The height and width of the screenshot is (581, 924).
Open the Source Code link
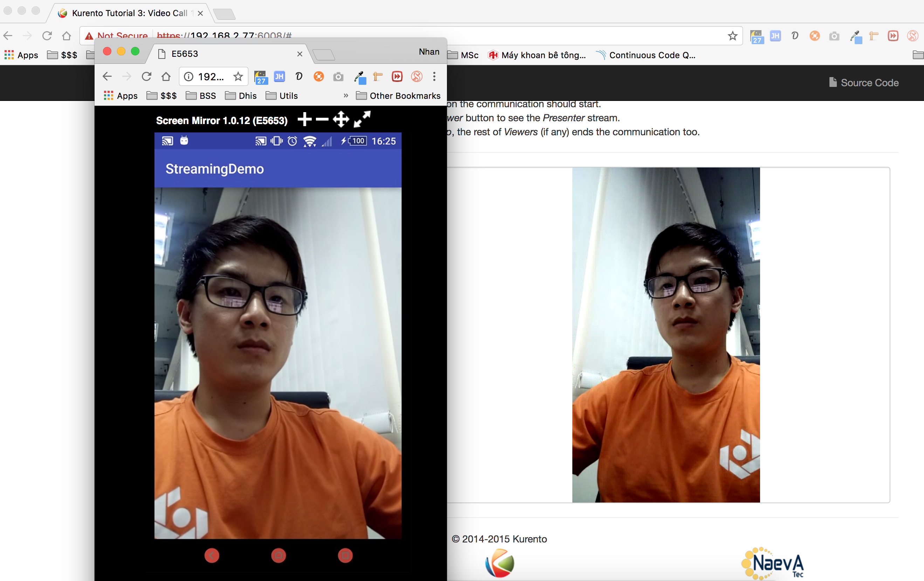point(864,83)
